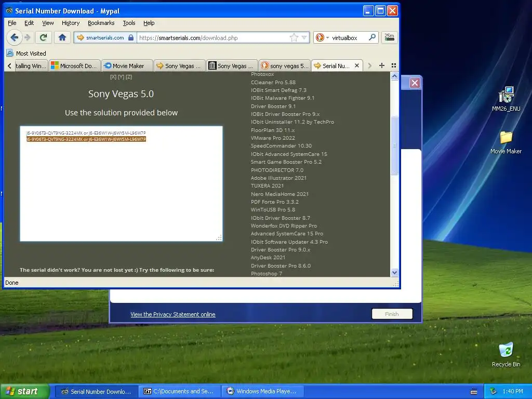Go to the Home page icon

point(62,37)
